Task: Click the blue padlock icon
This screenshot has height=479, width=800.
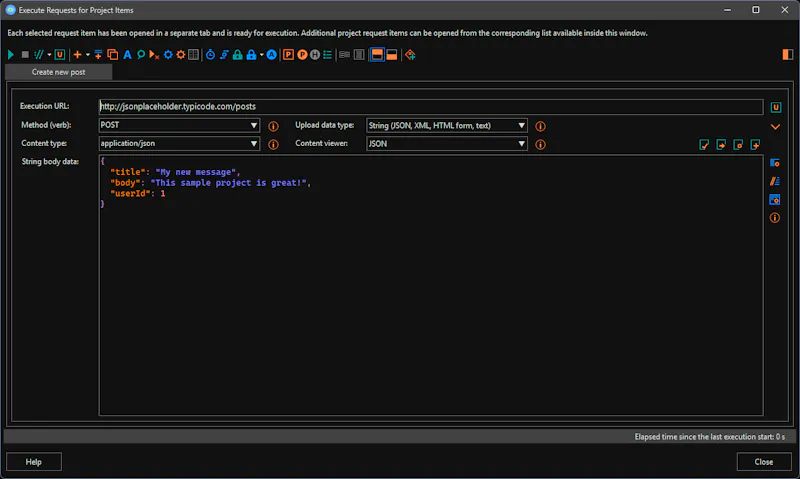Action: click(251, 55)
